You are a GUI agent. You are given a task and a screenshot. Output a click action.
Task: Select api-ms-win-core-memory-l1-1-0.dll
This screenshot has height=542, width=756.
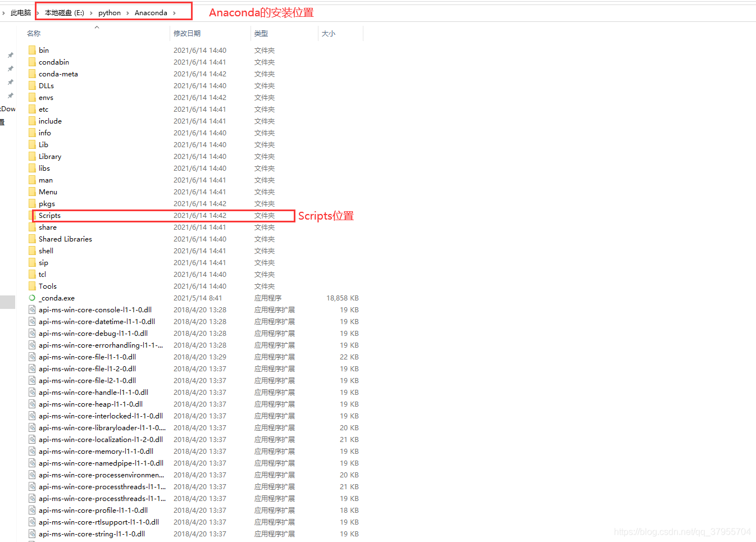pyautogui.click(x=96, y=451)
